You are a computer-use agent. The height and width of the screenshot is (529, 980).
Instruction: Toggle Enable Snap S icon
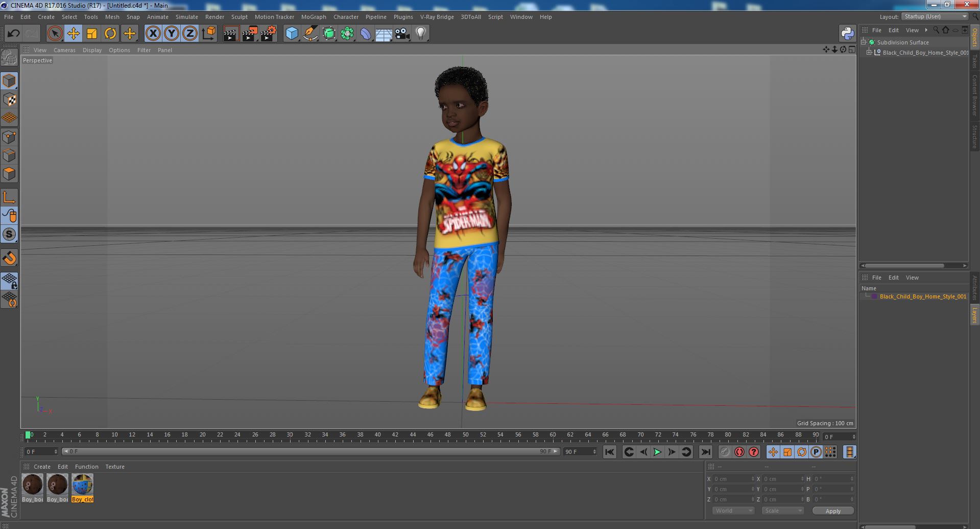9,234
